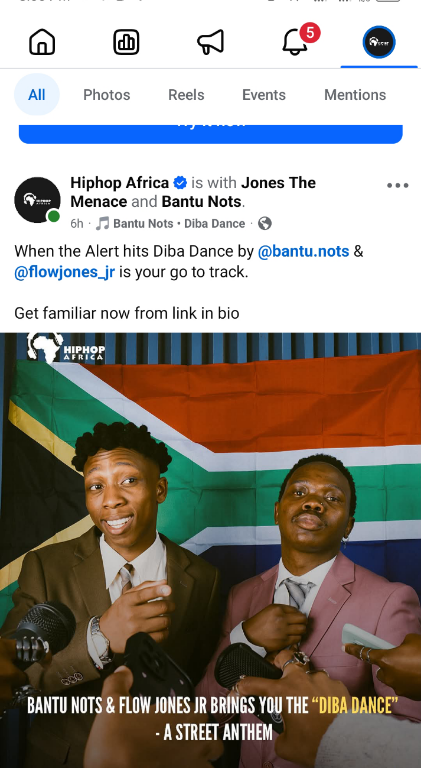
Task: Open the Home feed icon
Action: point(42,42)
